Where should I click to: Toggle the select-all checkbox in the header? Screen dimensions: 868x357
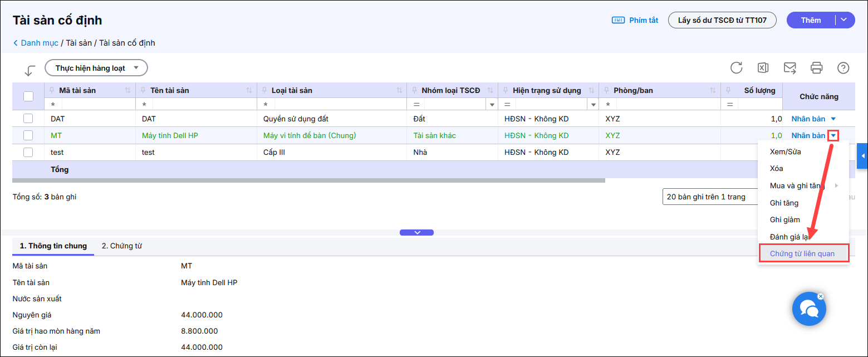(x=28, y=96)
